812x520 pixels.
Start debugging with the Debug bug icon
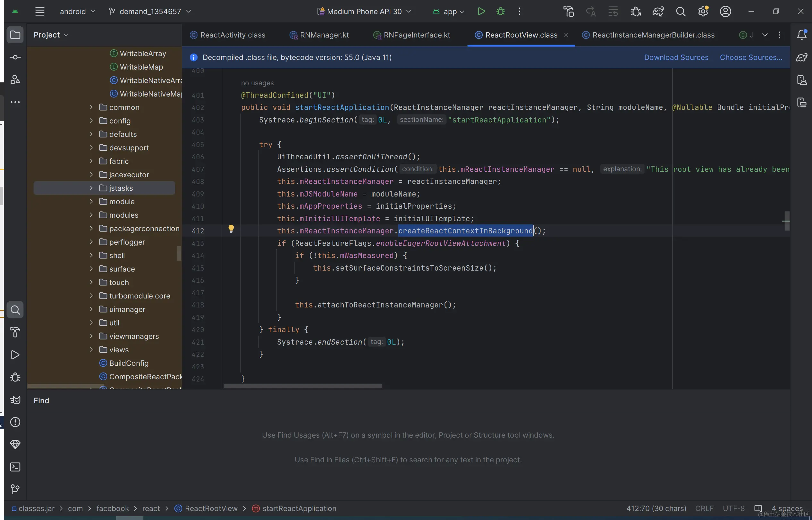(x=500, y=12)
